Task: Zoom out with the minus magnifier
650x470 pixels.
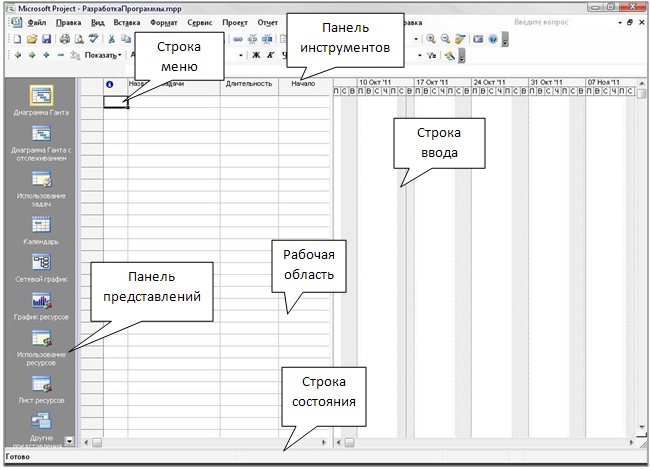Action: (x=446, y=39)
